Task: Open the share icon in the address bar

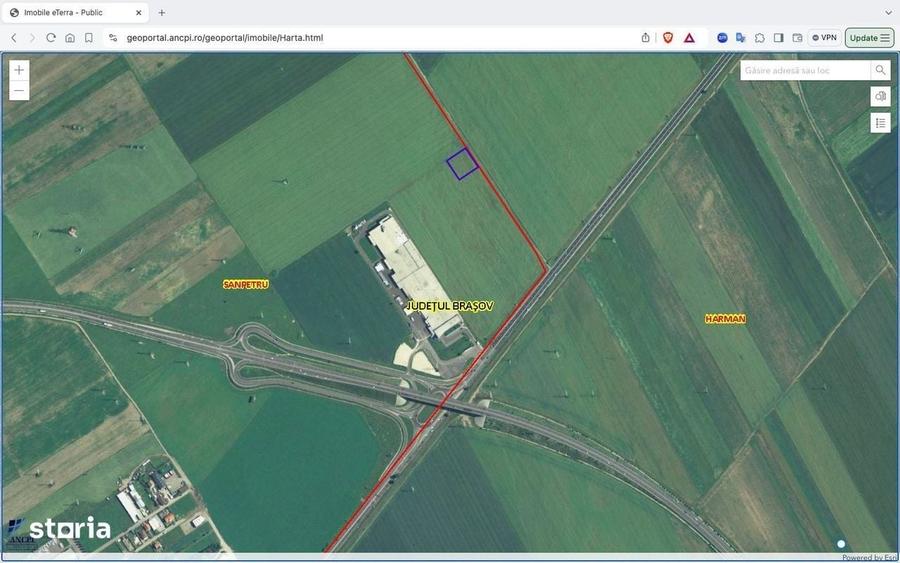Action: click(x=645, y=38)
